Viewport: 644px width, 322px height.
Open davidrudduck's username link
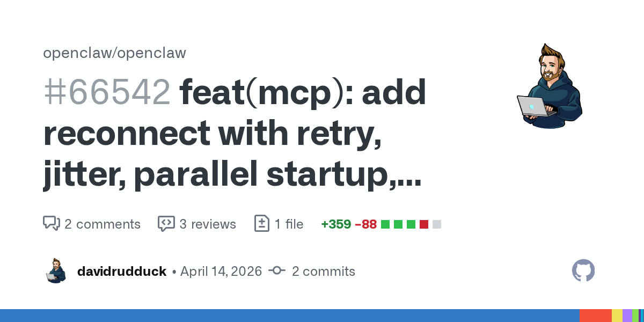tap(122, 271)
